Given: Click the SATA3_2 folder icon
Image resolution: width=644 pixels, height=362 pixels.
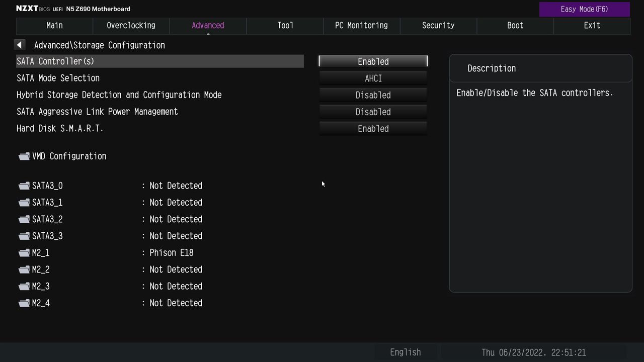Looking at the screenshot, I should click(x=24, y=219).
